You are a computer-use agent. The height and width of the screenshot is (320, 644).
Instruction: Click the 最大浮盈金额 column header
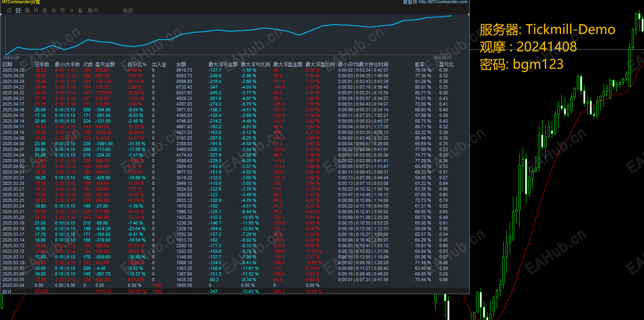(288, 64)
